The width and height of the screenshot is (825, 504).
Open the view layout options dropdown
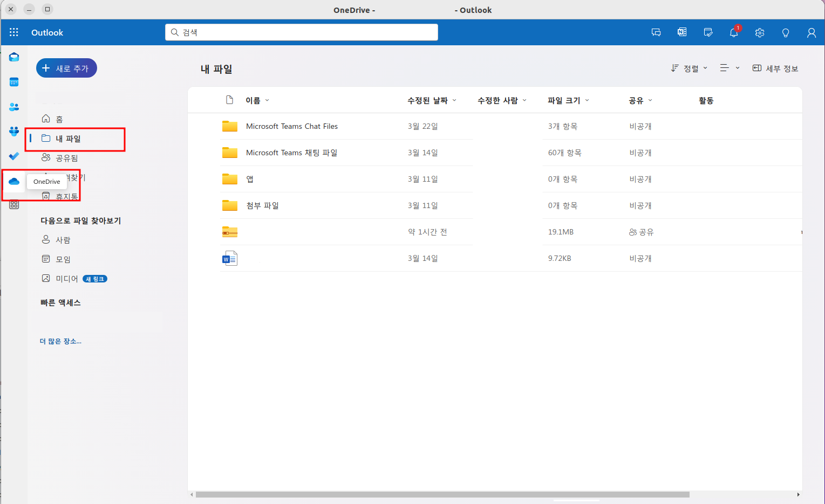click(729, 68)
